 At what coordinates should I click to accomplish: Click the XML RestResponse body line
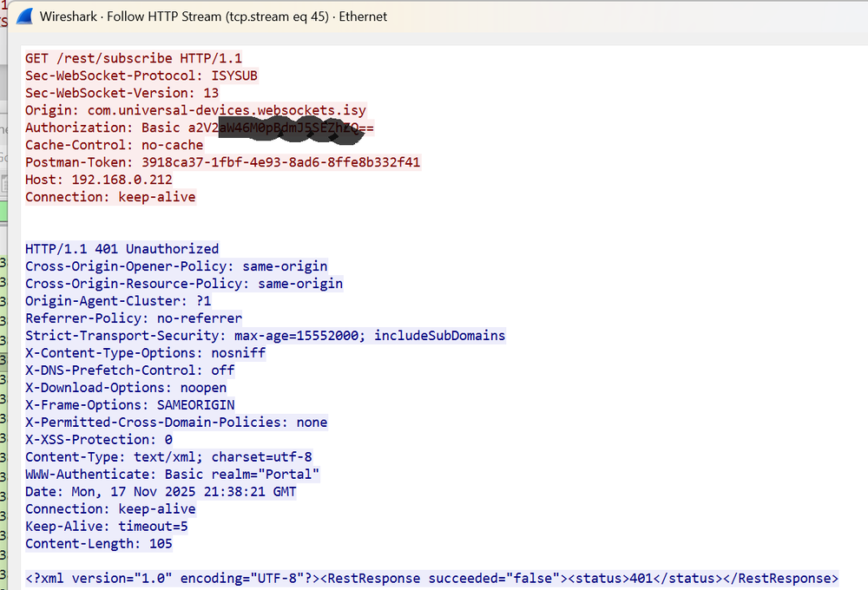(x=431, y=579)
